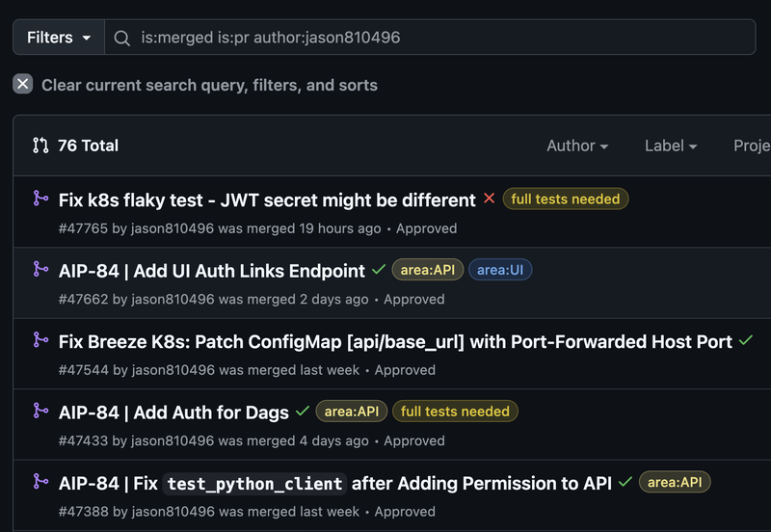Open 'AIP-84 | Add Auth for Dags' PR
The width and height of the screenshot is (771, 532).
pyautogui.click(x=173, y=412)
